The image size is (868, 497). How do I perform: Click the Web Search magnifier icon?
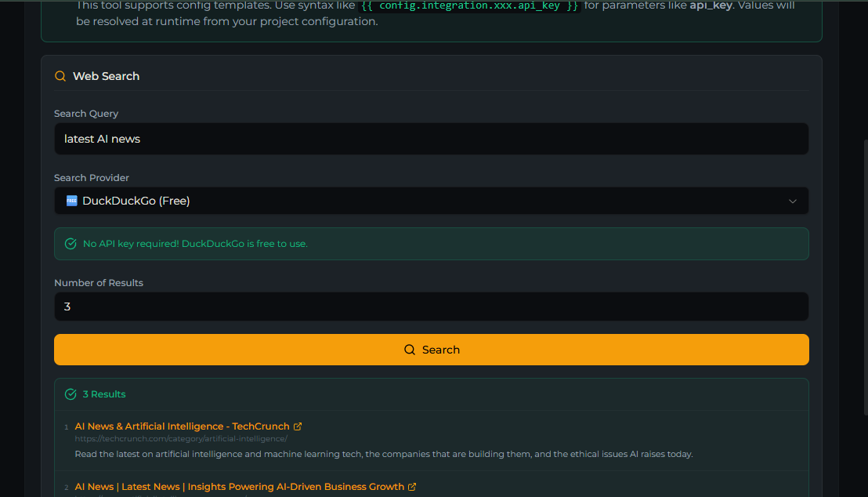click(x=60, y=76)
